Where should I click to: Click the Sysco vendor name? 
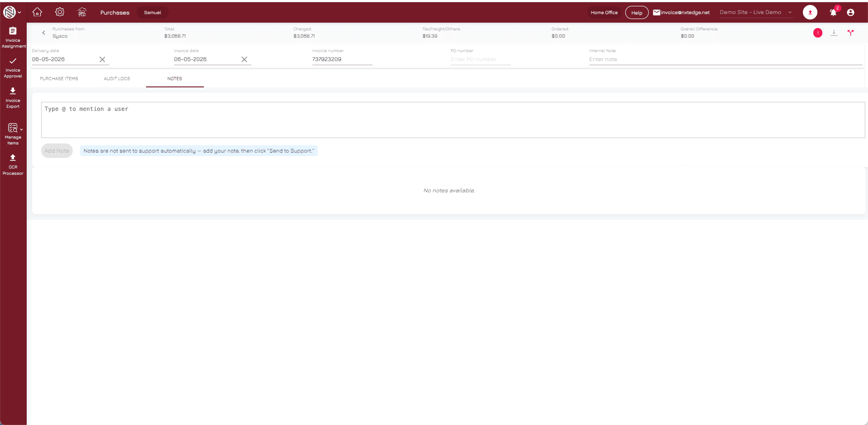[x=60, y=36]
